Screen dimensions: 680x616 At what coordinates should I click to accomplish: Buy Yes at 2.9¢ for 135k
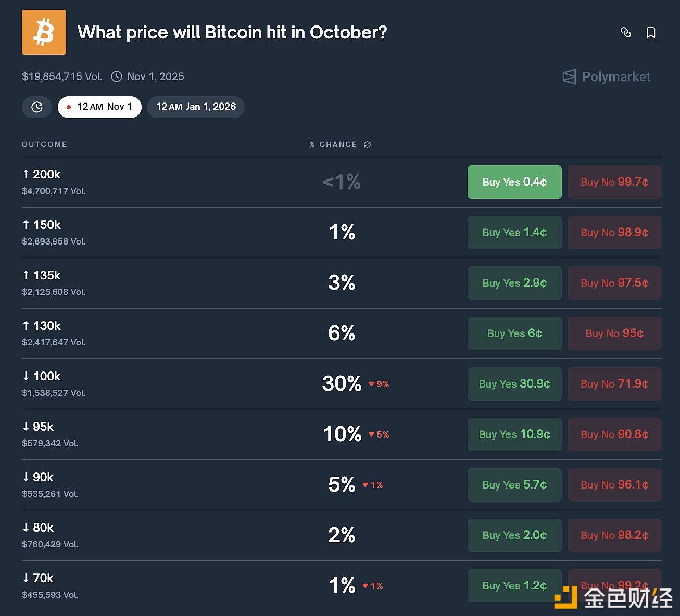click(514, 283)
